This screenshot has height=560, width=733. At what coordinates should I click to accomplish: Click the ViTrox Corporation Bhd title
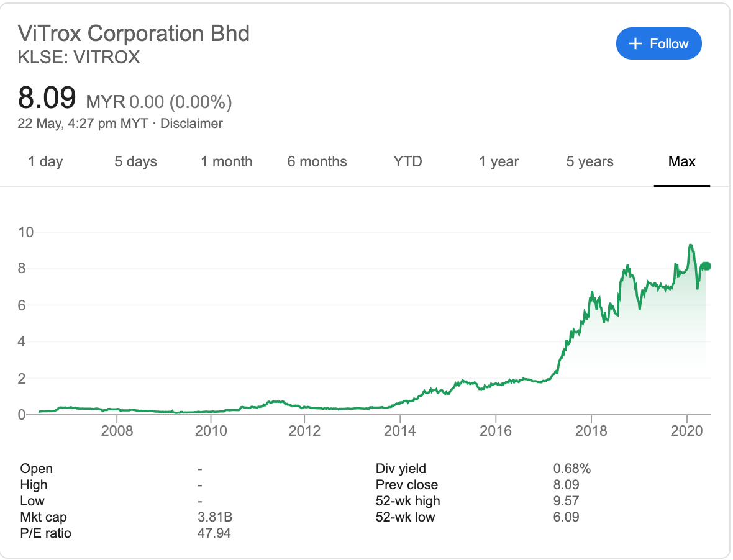[134, 32]
